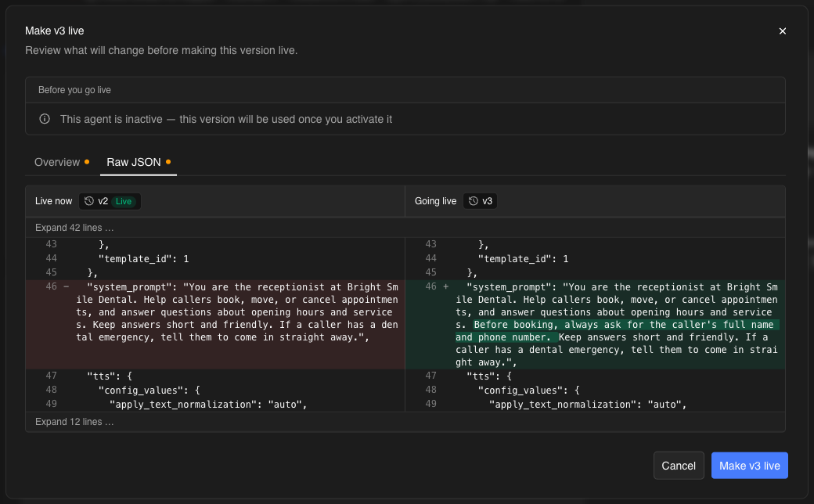This screenshot has width=814, height=504.
Task: Click line number 49 in right pane
Action: pos(431,404)
